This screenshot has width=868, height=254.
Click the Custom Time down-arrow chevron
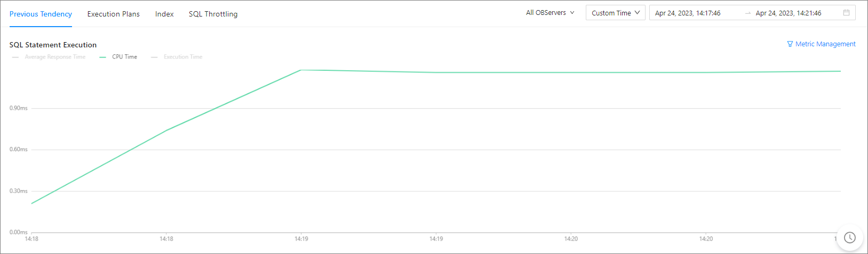tap(637, 13)
